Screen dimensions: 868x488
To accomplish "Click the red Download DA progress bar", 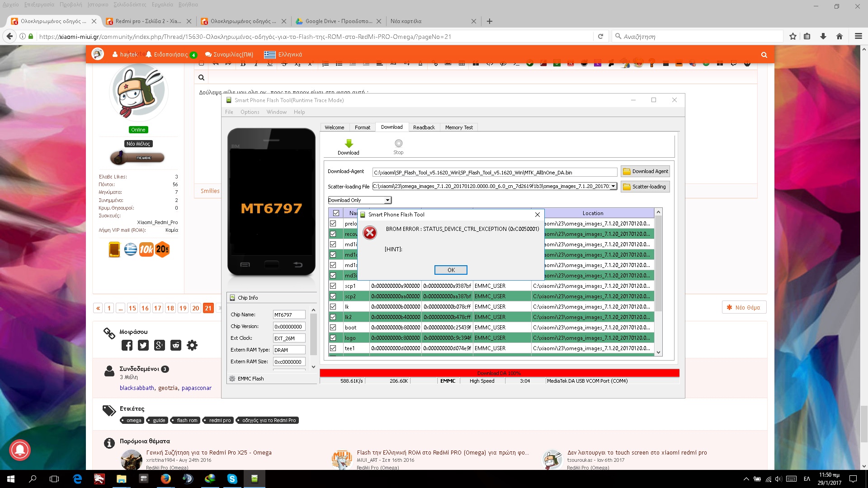I will tap(499, 373).
